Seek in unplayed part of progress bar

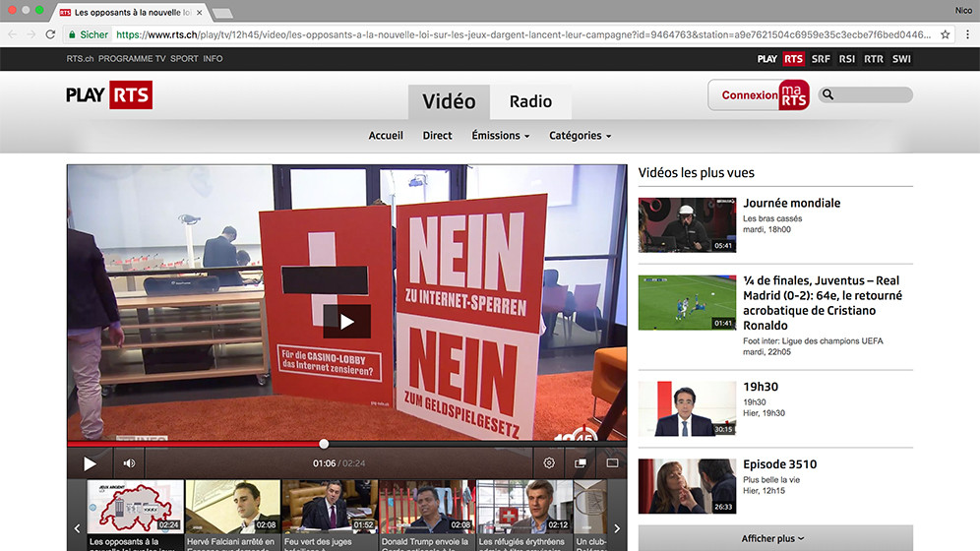pyautogui.click(x=475, y=444)
